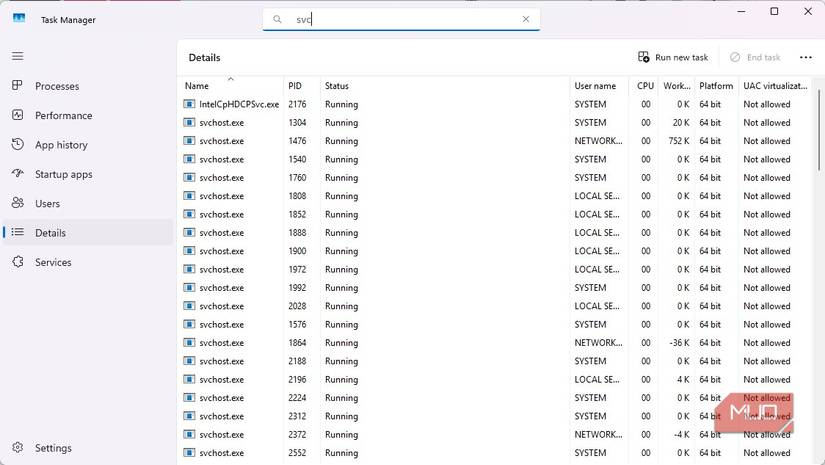Click the Task Manager app icon

pyautogui.click(x=19, y=18)
